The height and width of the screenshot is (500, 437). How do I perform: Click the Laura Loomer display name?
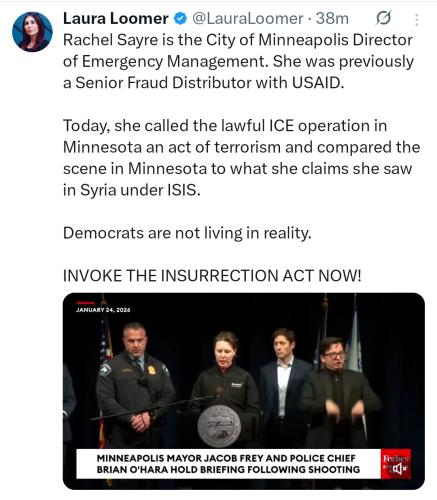click(115, 19)
